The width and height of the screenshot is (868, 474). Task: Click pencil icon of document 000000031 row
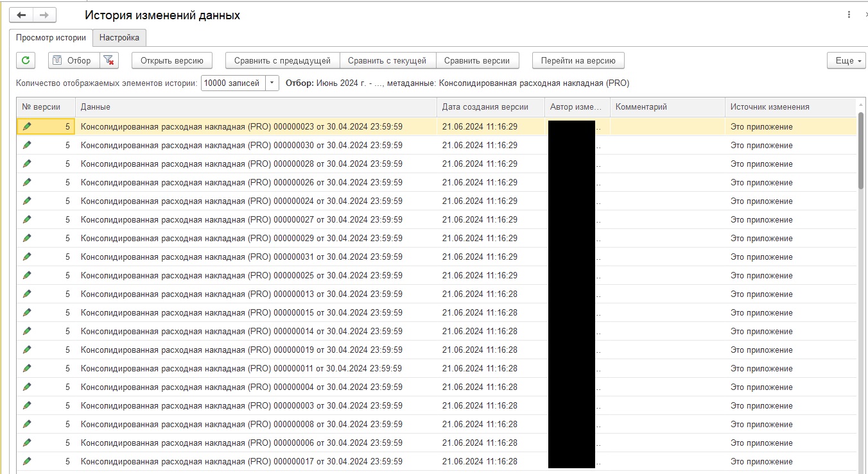(x=27, y=257)
